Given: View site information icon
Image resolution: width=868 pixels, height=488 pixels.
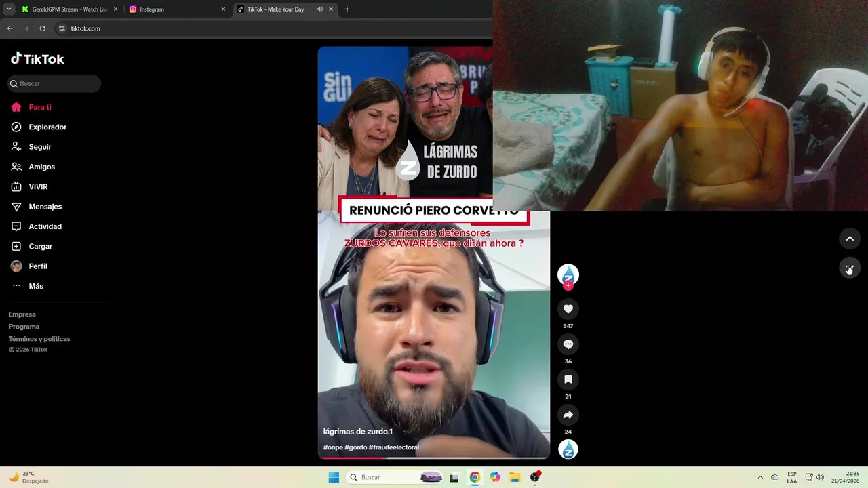Looking at the screenshot, I should [x=62, y=28].
